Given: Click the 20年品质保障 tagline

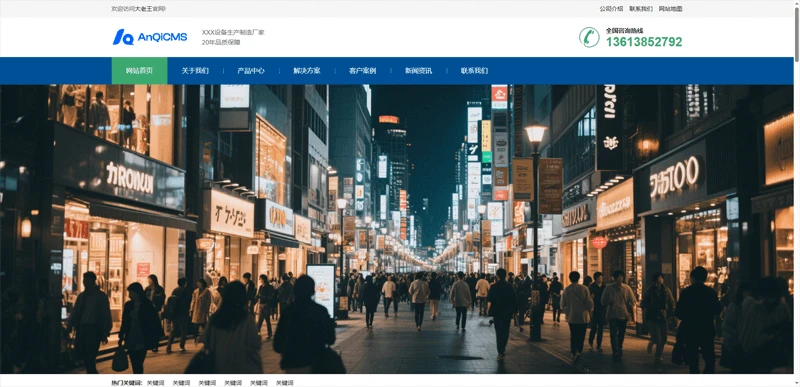Looking at the screenshot, I should [221, 42].
